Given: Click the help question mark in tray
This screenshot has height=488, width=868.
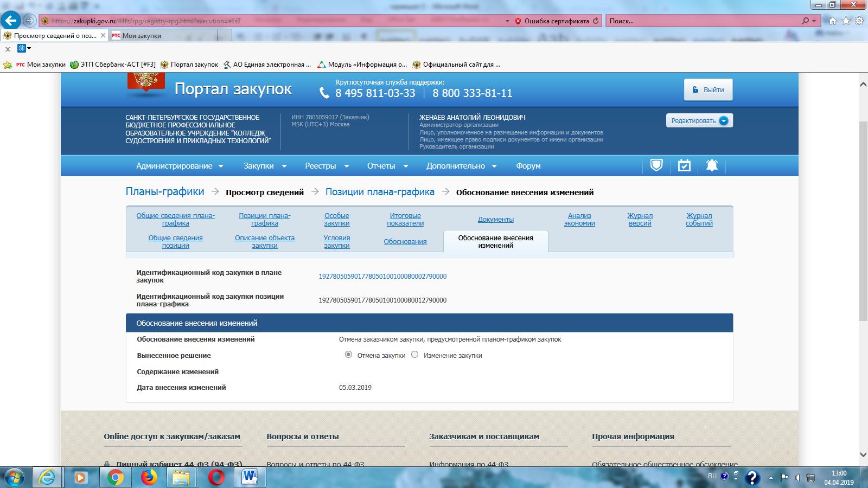Looking at the screenshot, I should tap(752, 477).
